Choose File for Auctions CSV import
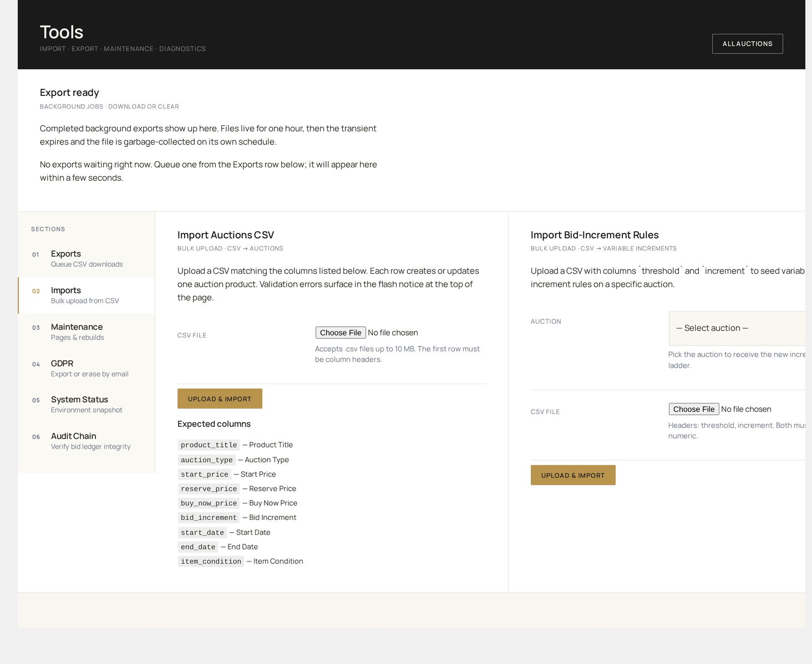Screen dimensions: 812x664 click(341, 333)
